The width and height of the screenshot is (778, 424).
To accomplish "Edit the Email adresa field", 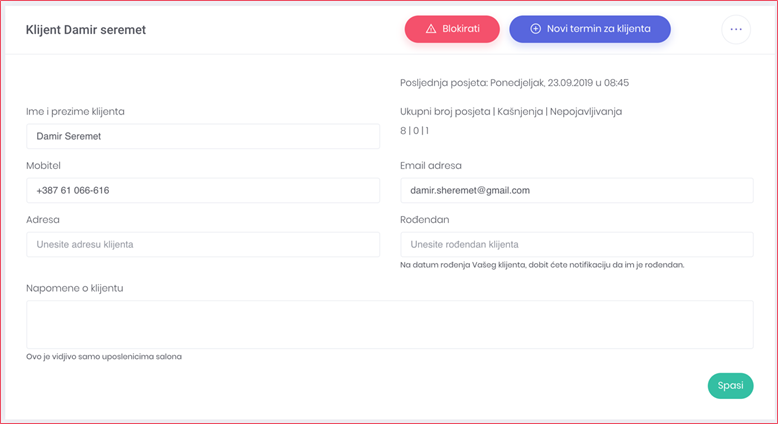I will coord(577,190).
